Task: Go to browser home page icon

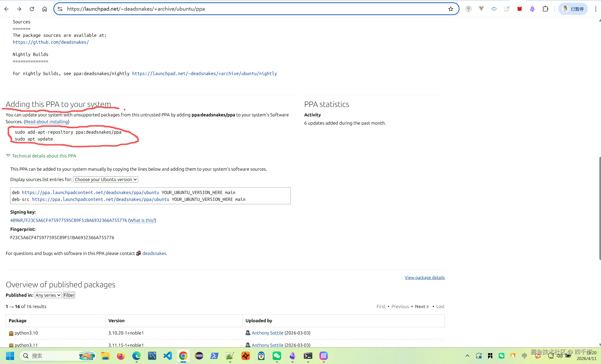Action: [44, 9]
